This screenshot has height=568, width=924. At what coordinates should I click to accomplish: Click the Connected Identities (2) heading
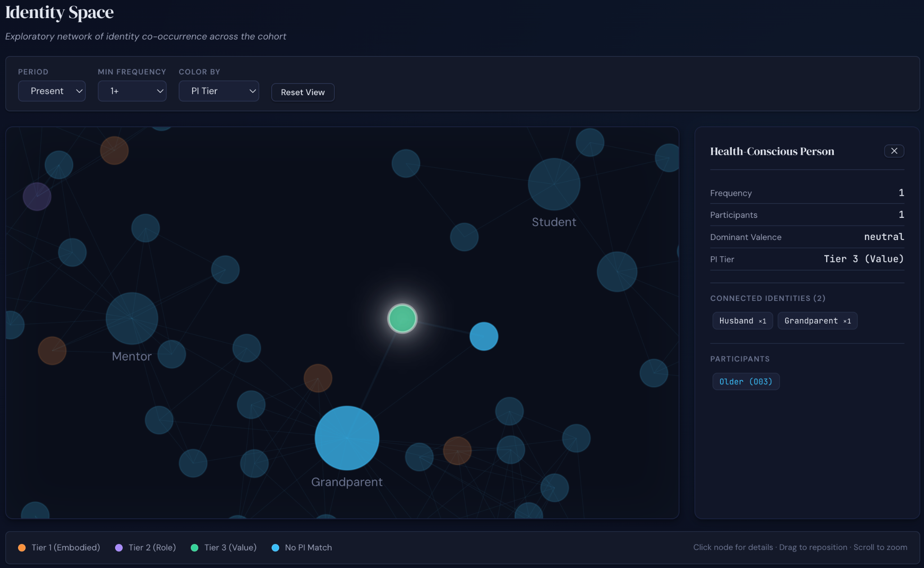pyautogui.click(x=767, y=298)
